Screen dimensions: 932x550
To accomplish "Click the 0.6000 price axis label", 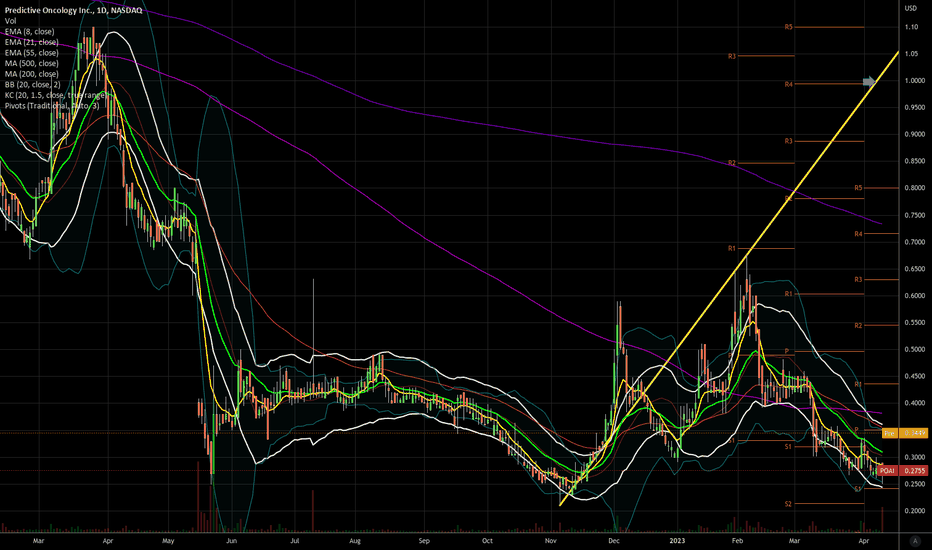I will (x=915, y=296).
